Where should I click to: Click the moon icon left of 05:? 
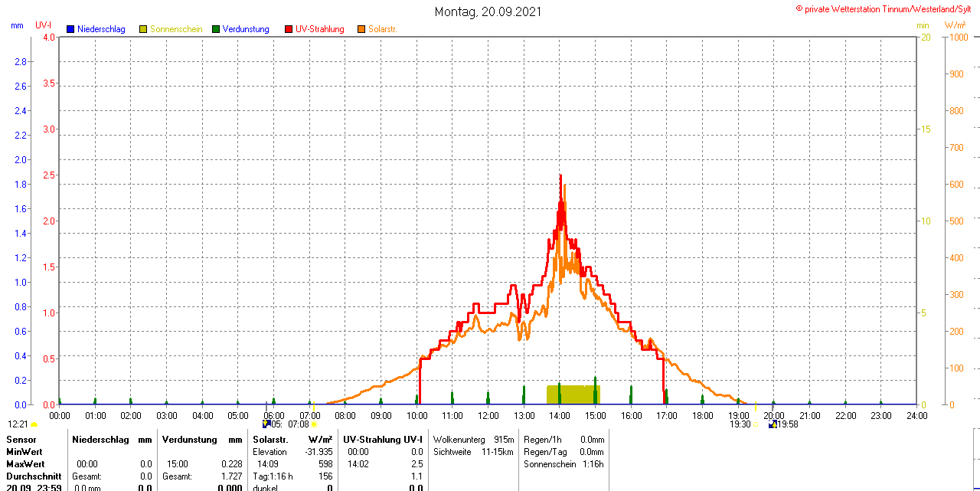click(266, 424)
